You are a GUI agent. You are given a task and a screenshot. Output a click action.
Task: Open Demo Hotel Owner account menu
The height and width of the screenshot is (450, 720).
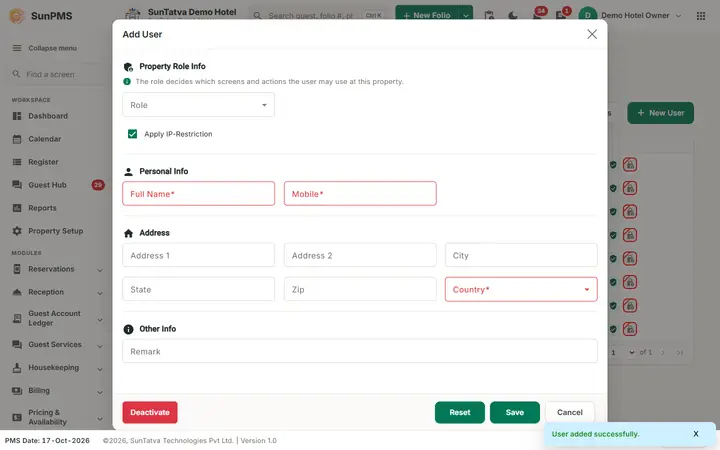click(630, 16)
